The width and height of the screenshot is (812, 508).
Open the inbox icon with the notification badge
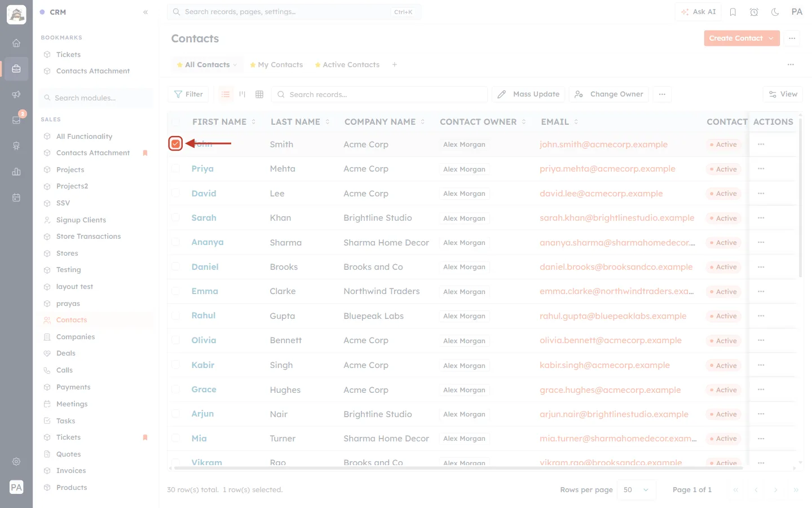pyautogui.click(x=16, y=120)
